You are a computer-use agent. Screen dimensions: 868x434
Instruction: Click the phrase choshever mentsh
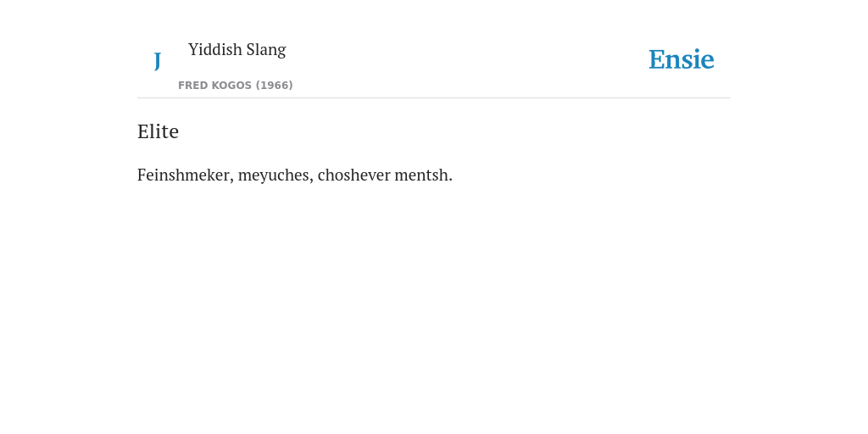(x=385, y=175)
